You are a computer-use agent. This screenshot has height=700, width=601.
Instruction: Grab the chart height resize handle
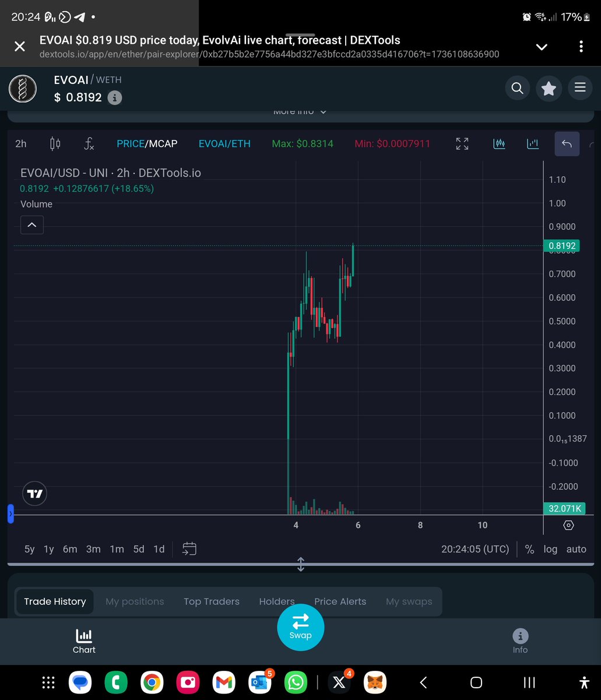pyautogui.click(x=301, y=564)
